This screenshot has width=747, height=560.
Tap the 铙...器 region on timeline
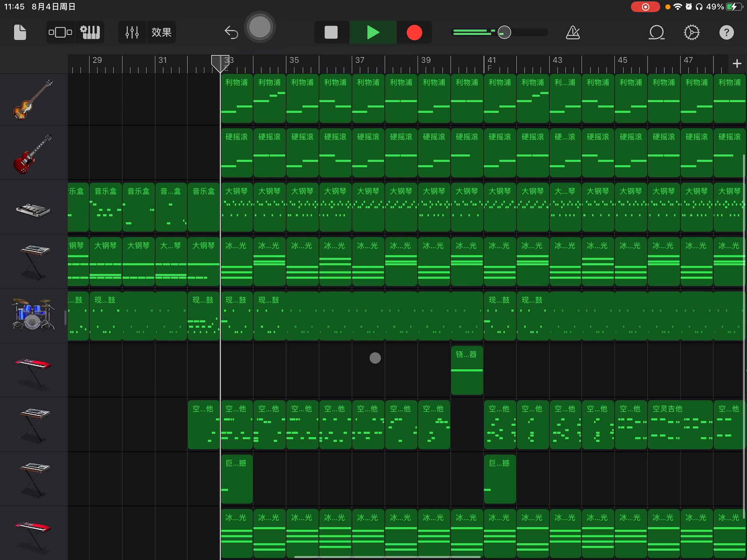click(467, 370)
